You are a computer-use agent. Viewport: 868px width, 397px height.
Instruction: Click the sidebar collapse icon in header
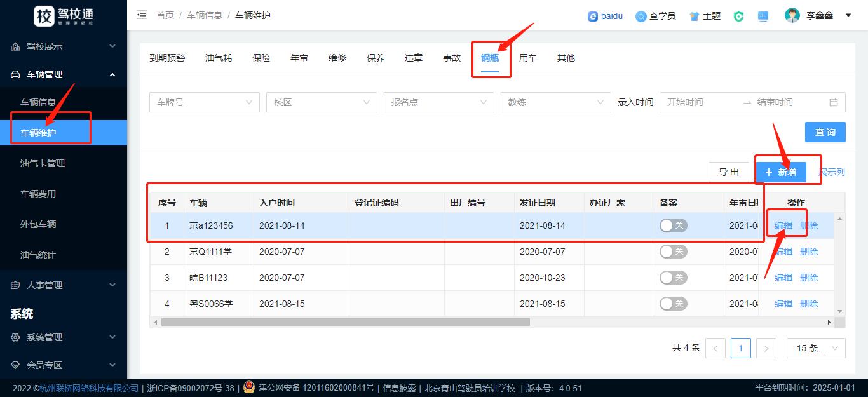(x=142, y=15)
